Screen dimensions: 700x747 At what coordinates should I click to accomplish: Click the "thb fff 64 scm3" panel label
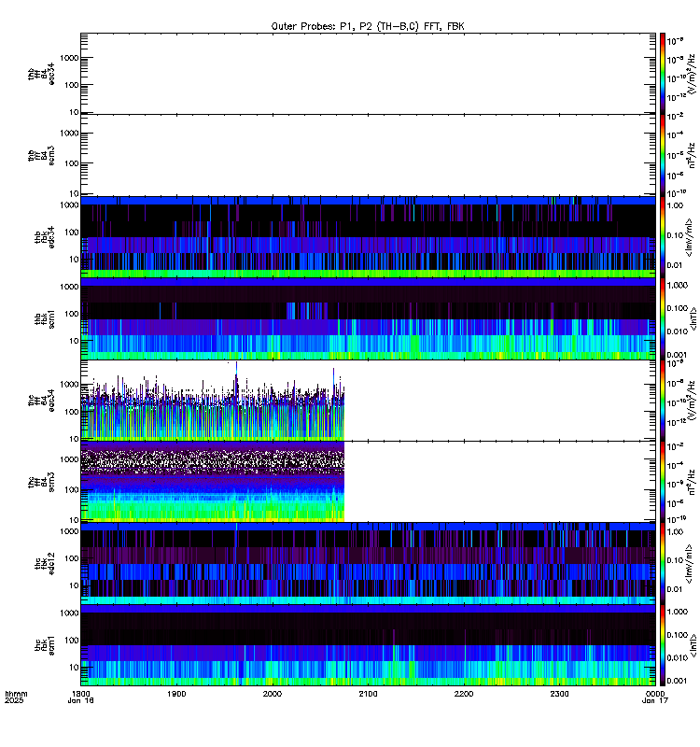coord(41,155)
